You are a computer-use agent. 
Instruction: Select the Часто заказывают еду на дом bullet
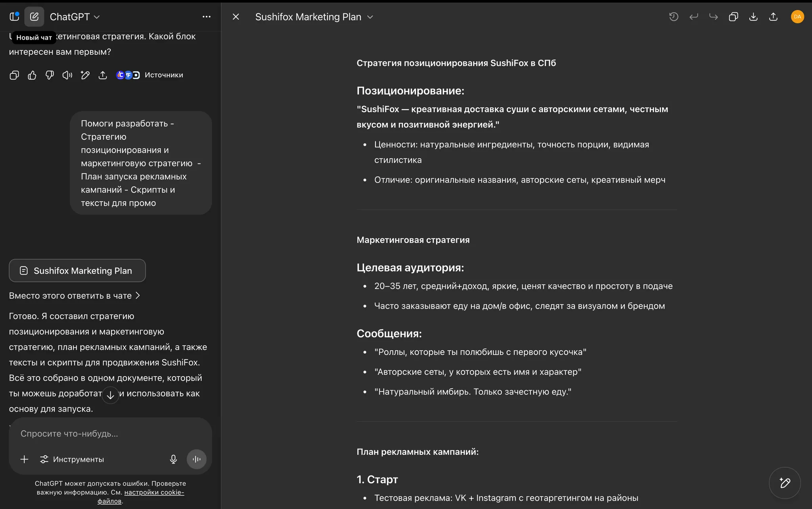click(x=519, y=306)
